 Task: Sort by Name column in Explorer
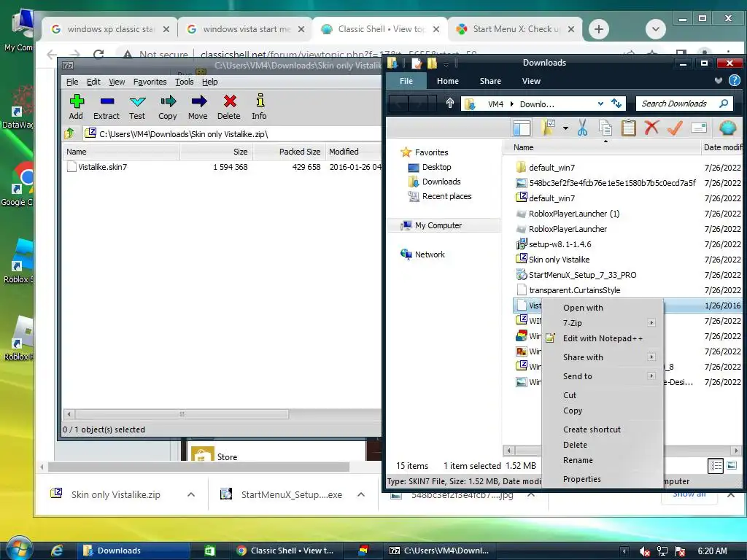602,147
